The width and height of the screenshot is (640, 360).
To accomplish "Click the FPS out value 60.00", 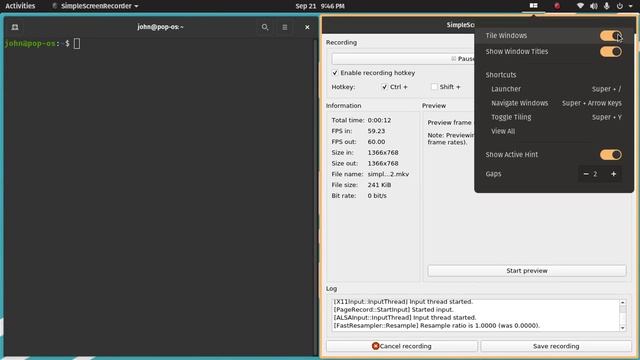I will [x=376, y=142].
